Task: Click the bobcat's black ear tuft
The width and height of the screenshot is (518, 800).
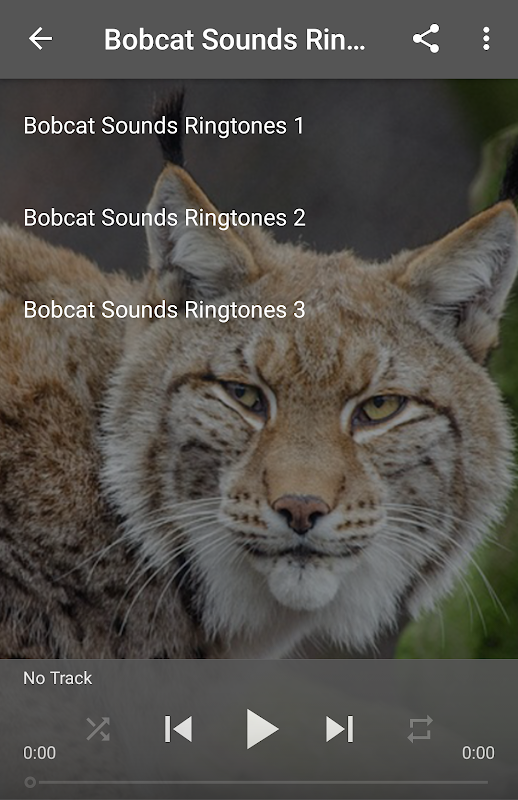Action: (x=171, y=128)
